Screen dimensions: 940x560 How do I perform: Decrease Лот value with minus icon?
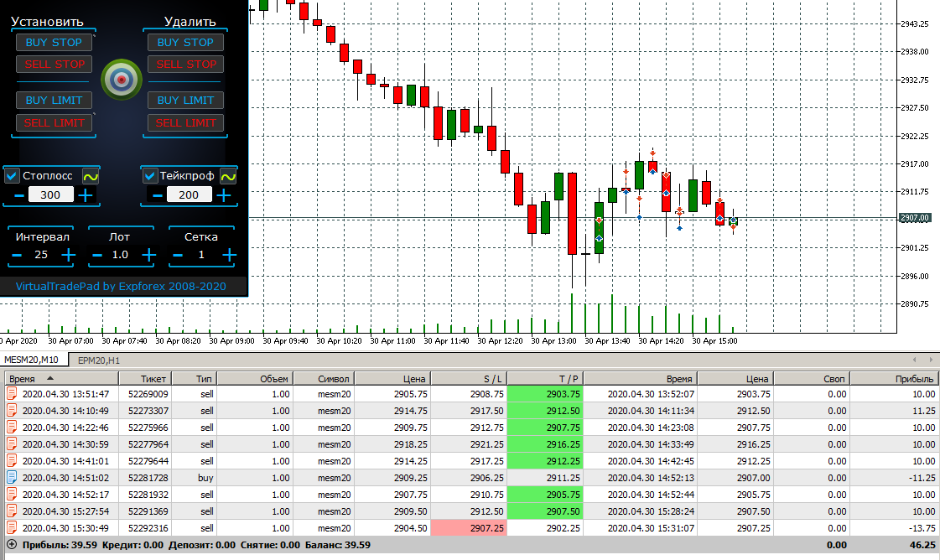97,256
